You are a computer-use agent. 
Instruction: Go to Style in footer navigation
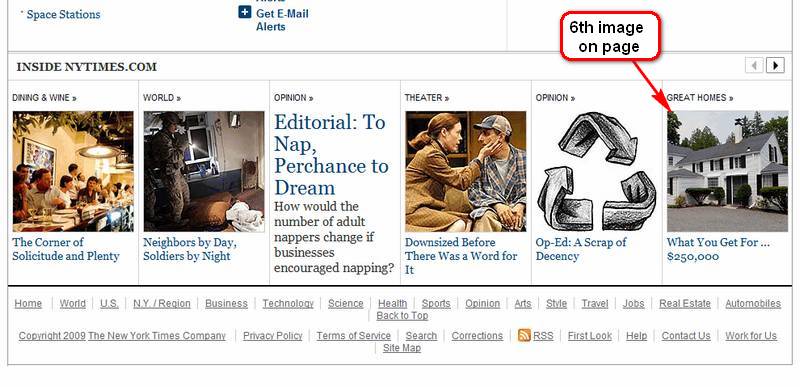(x=556, y=303)
